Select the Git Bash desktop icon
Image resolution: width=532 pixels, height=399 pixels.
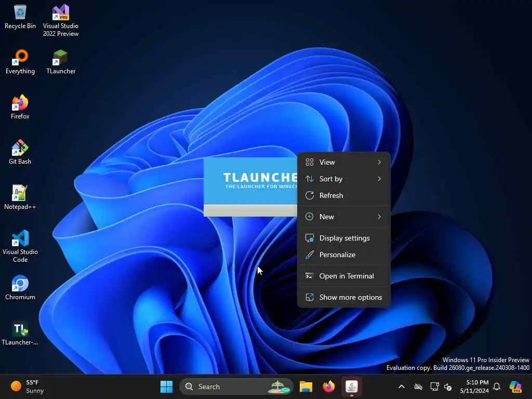point(20,152)
